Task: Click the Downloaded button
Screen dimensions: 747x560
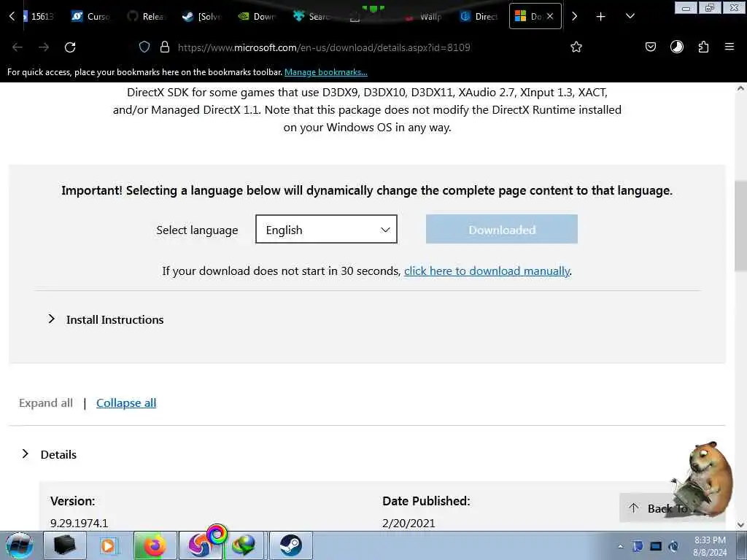Action: point(502,229)
